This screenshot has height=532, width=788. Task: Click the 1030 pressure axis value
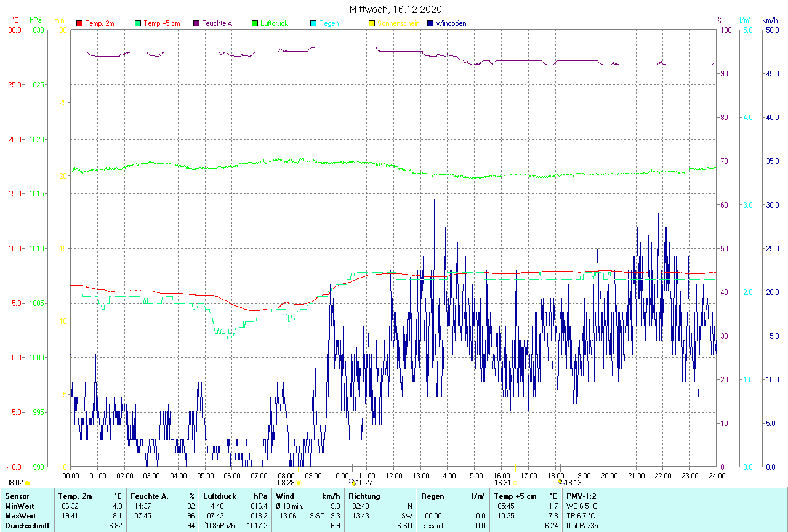pyautogui.click(x=36, y=30)
